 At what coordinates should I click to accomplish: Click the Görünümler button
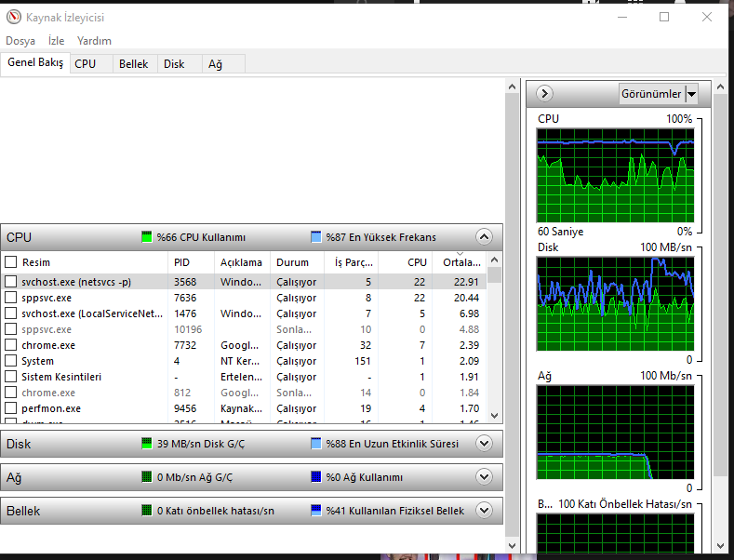(651, 94)
